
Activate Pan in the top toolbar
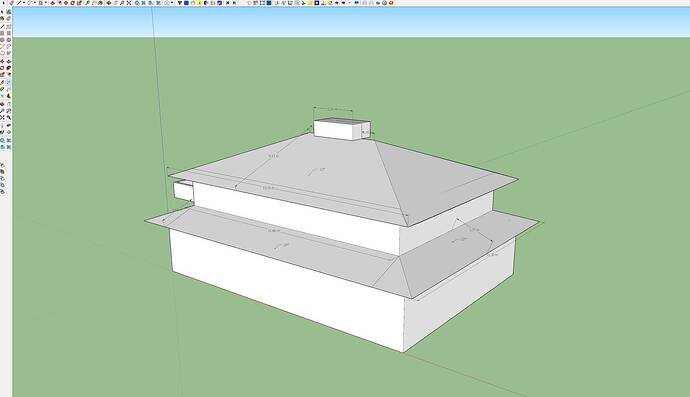[115, 3]
